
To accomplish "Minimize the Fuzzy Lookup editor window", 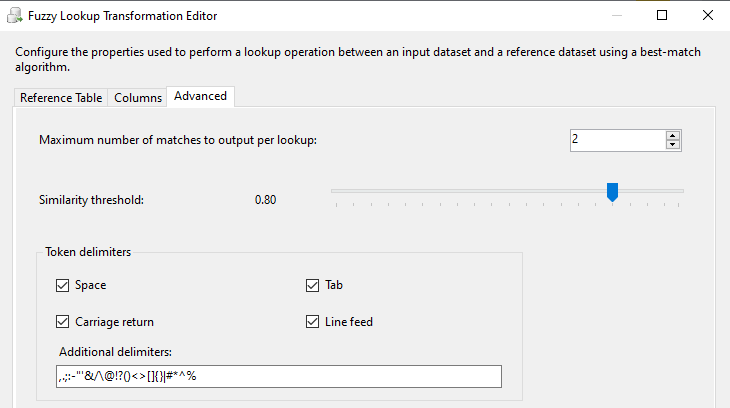I will [x=616, y=16].
